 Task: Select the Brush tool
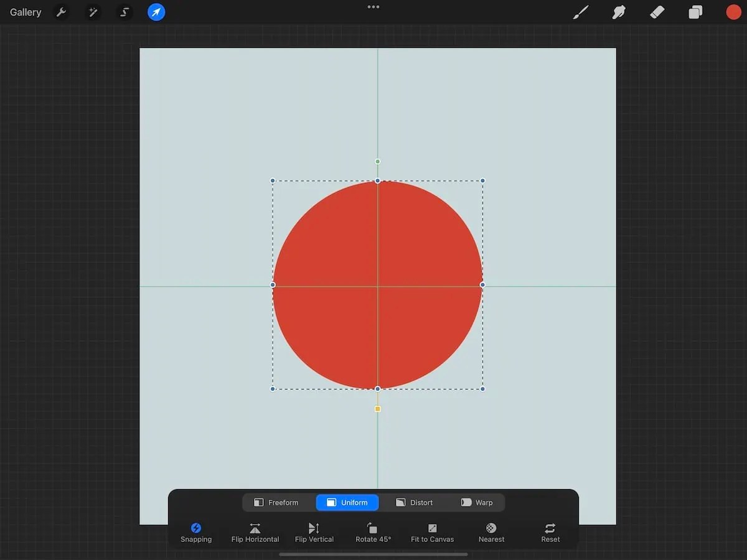click(x=581, y=12)
